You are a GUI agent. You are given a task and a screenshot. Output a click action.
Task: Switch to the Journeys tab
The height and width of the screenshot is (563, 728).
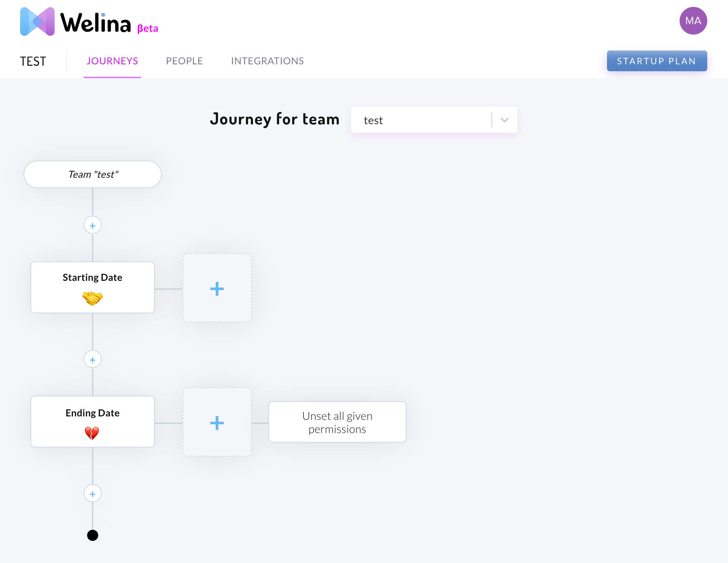point(112,61)
